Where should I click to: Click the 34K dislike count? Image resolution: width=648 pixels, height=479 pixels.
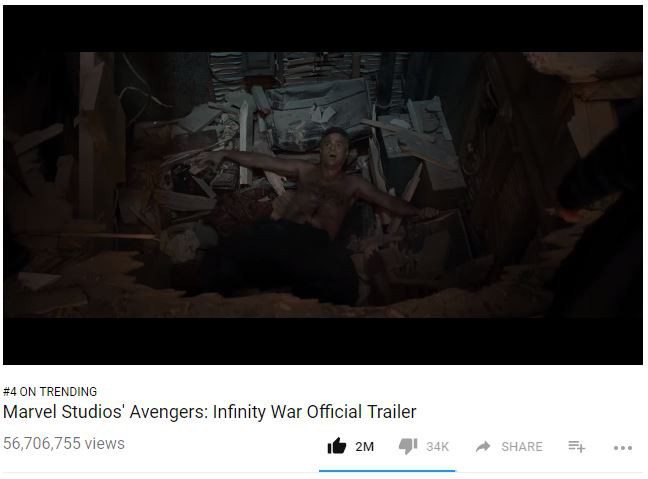[437, 447]
